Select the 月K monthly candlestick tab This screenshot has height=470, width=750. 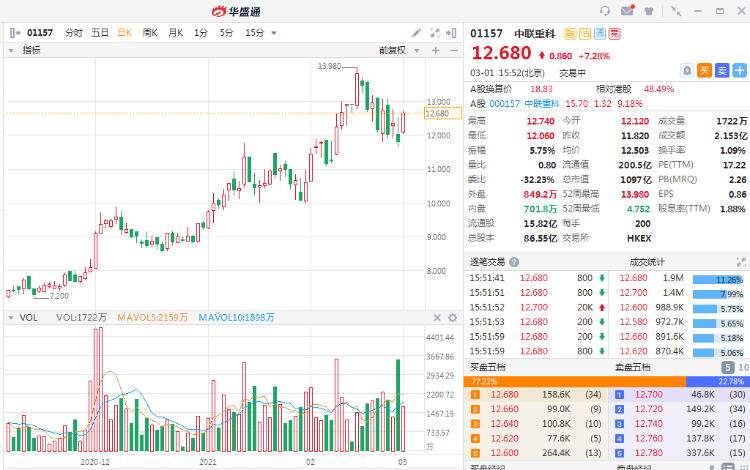coord(176,33)
